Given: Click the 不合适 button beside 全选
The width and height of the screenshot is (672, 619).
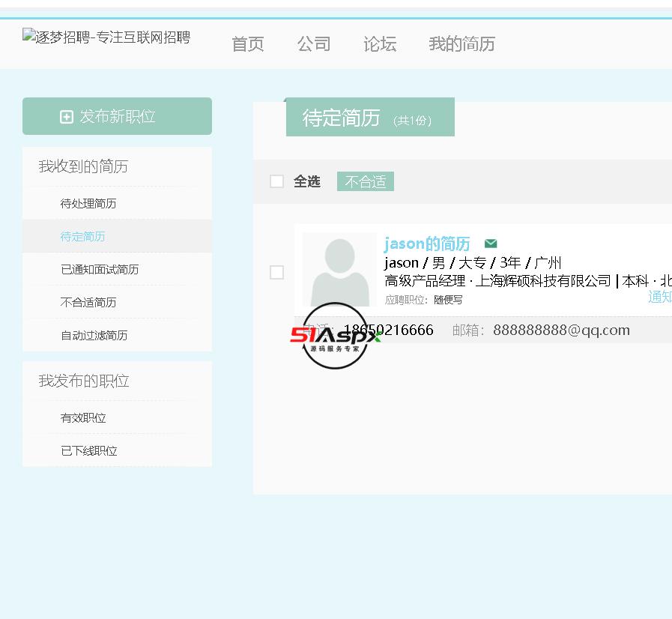Looking at the screenshot, I should (x=366, y=182).
